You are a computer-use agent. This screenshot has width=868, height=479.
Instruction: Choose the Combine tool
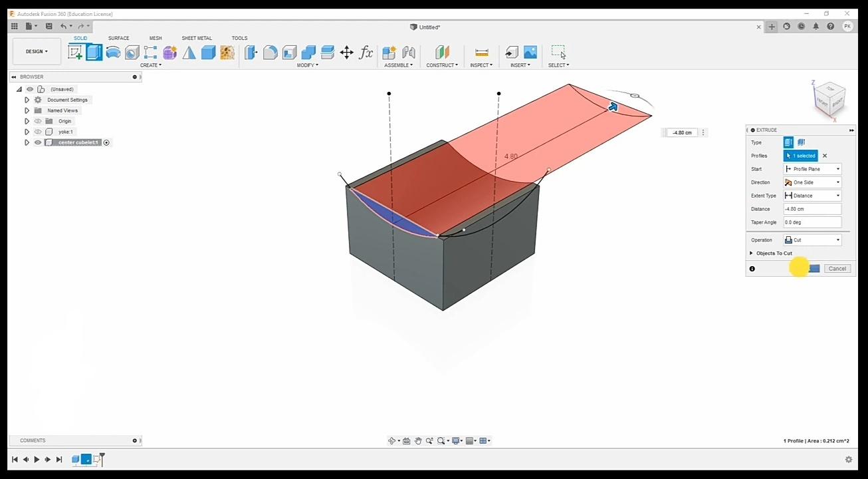click(x=308, y=53)
